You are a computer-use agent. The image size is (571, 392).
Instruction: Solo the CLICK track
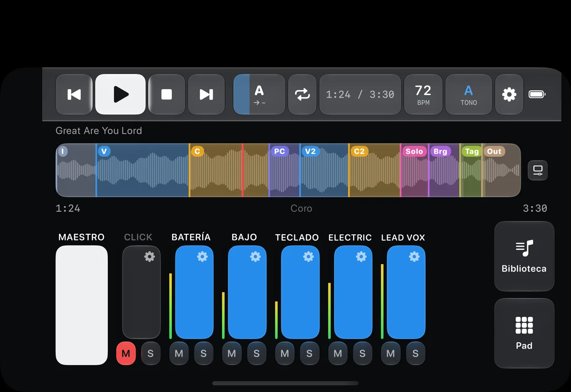151,353
